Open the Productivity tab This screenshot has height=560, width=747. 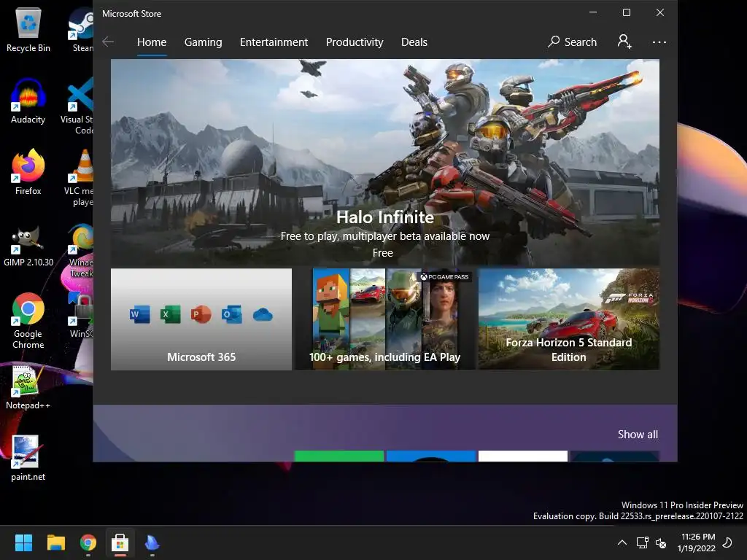tap(355, 42)
